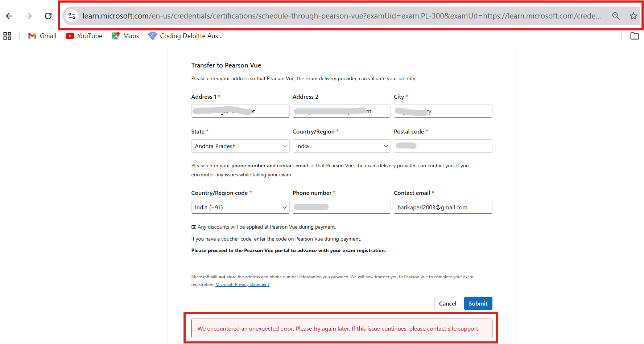The image size is (644, 344).
Task: Submit the Pearson Vue transfer form
Action: click(478, 303)
